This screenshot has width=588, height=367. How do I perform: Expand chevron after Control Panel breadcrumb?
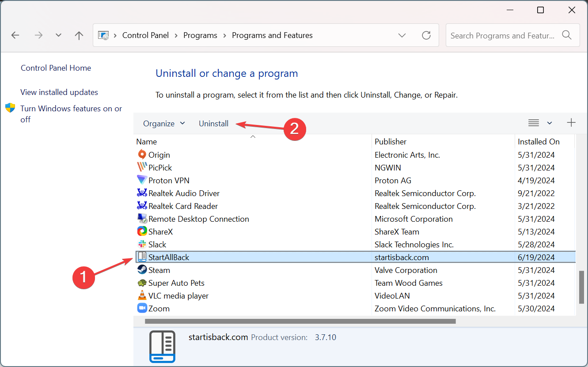click(x=176, y=35)
